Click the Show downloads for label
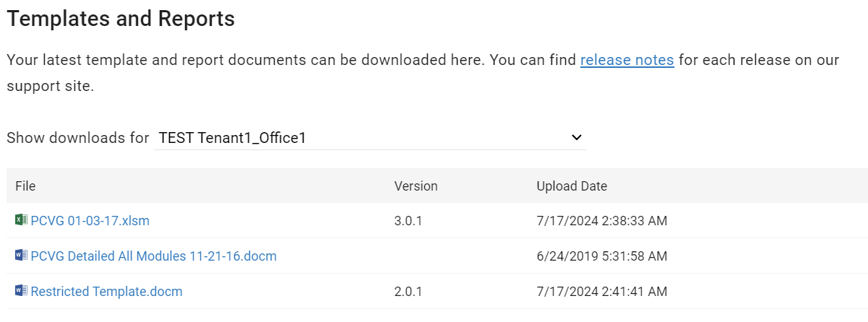The image size is (868, 322). (x=78, y=137)
